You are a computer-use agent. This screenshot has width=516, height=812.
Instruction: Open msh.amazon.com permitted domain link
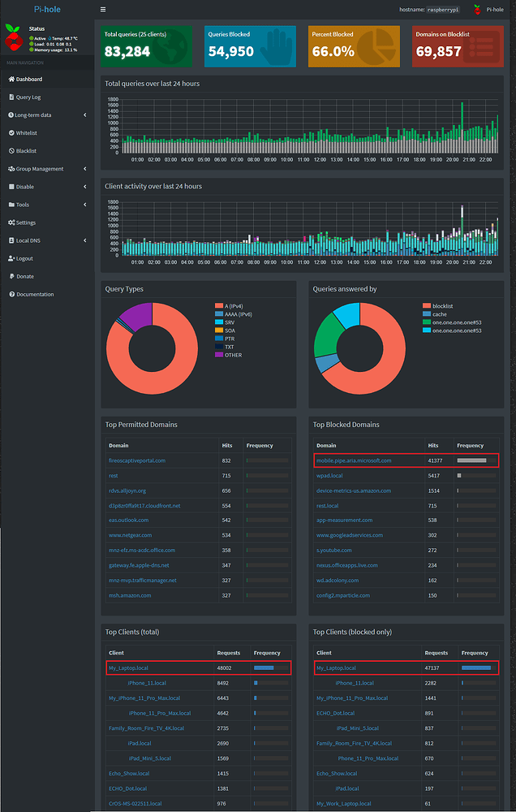130,595
